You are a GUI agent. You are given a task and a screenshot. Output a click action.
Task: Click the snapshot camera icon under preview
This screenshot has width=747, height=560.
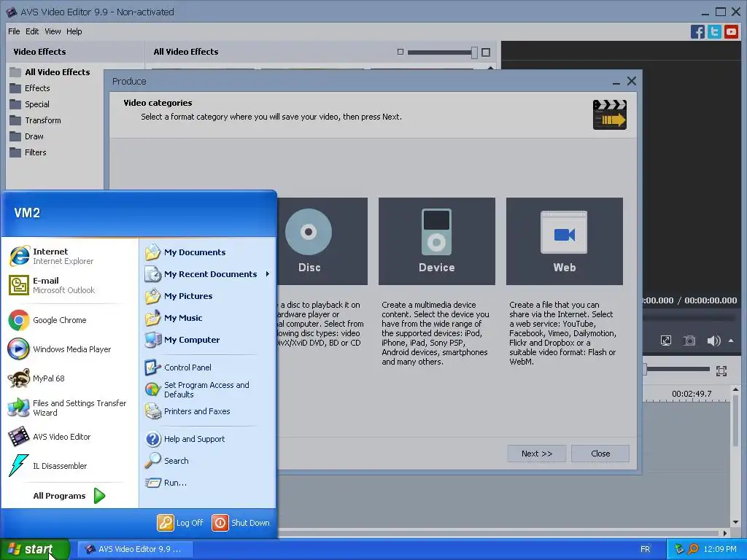689,341
